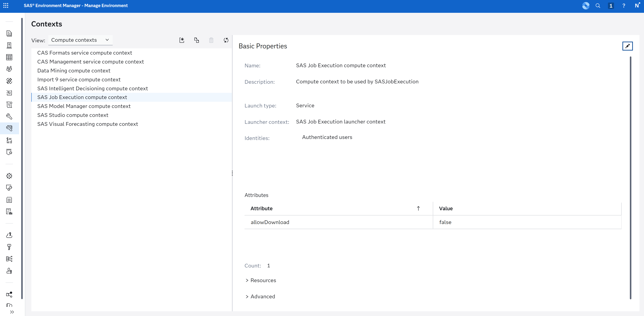Edit basic properties with pencil button
Screen dimensions: 644x316
click(627, 46)
